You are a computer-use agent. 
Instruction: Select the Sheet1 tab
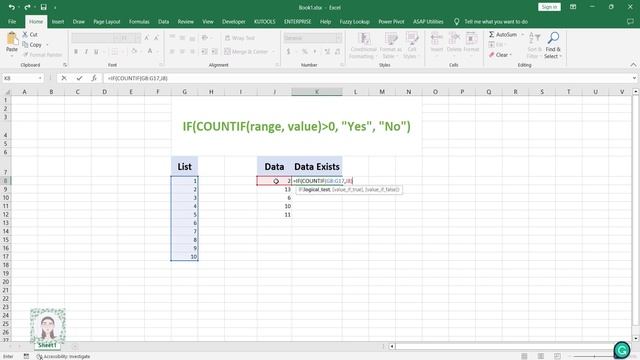click(x=47, y=345)
